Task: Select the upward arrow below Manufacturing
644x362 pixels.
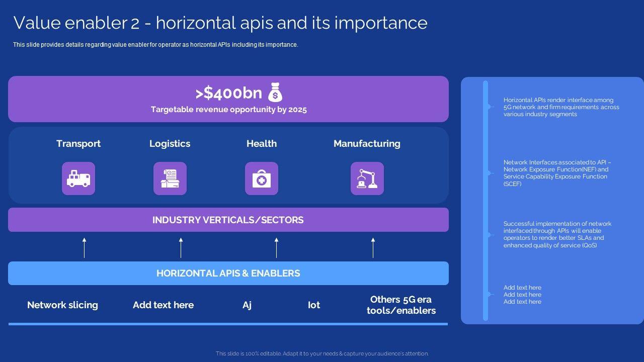Action: [x=373, y=248]
